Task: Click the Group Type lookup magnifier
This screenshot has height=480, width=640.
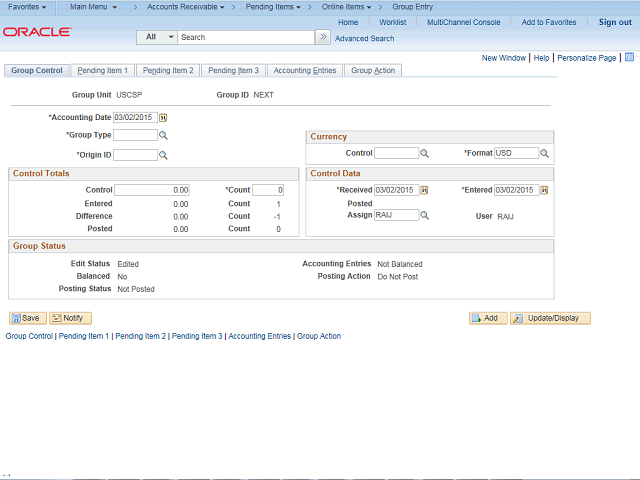Action: 164,135
